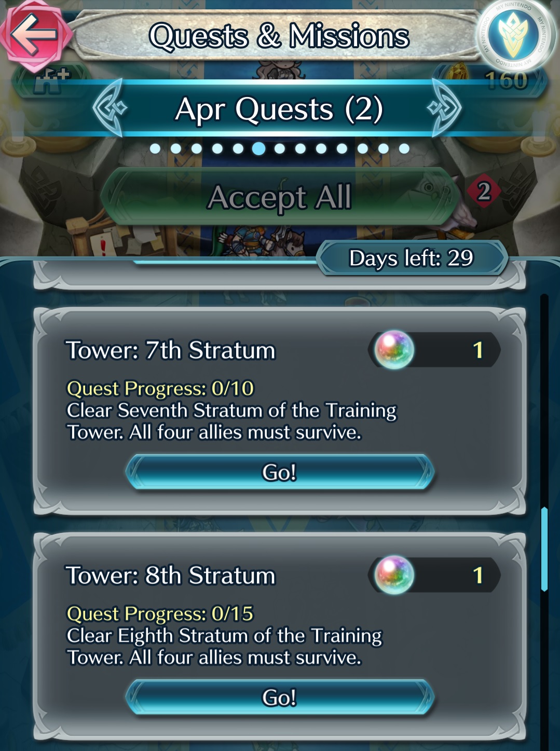560x751 pixels.
Task: Tap the Quests & Missions header
Action: (279, 36)
